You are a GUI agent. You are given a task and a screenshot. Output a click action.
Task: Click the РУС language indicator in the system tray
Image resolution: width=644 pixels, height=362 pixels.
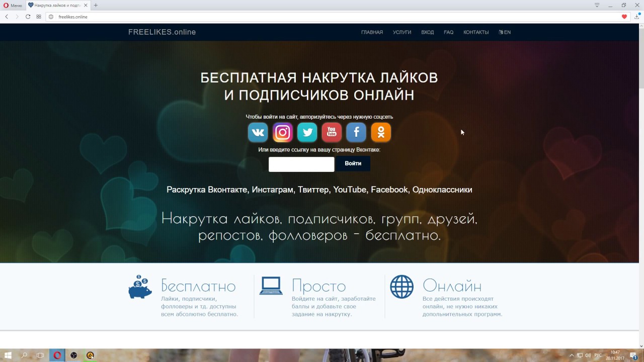(x=598, y=355)
